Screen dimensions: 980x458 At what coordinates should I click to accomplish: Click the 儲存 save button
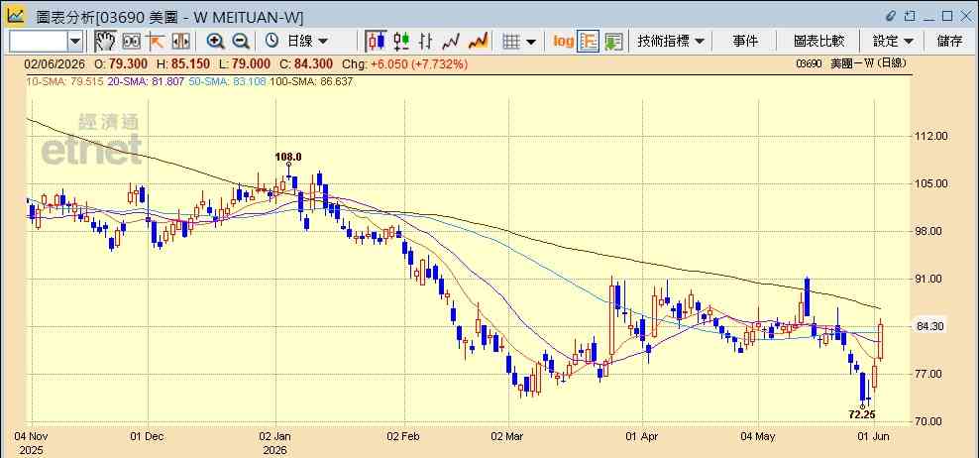tap(948, 42)
